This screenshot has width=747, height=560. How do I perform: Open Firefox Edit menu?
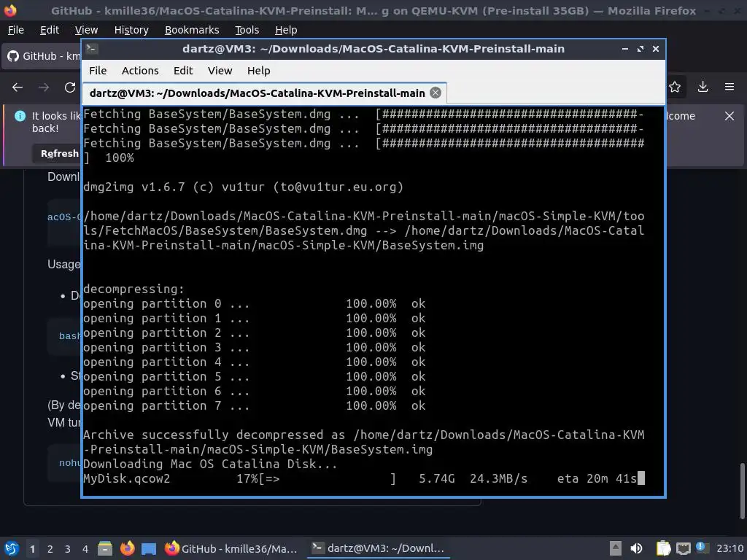tap(50, 30)
